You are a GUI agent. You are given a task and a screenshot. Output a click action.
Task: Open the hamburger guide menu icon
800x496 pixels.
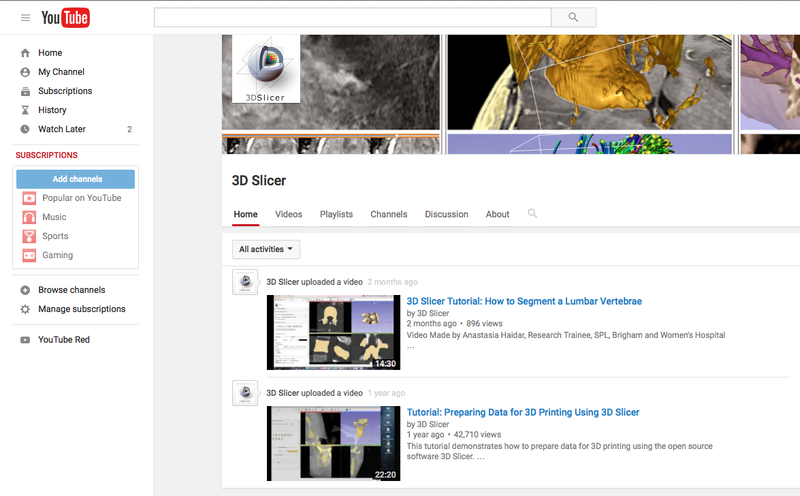25,17
